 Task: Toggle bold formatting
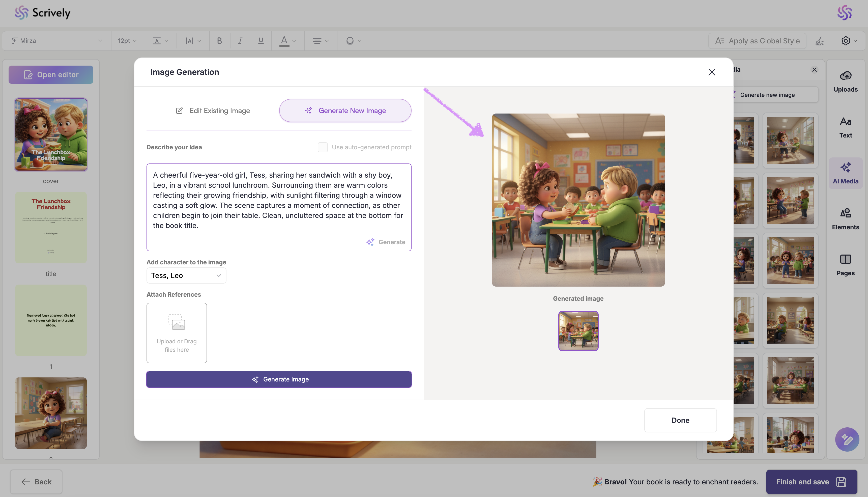(x=219, y=41)
